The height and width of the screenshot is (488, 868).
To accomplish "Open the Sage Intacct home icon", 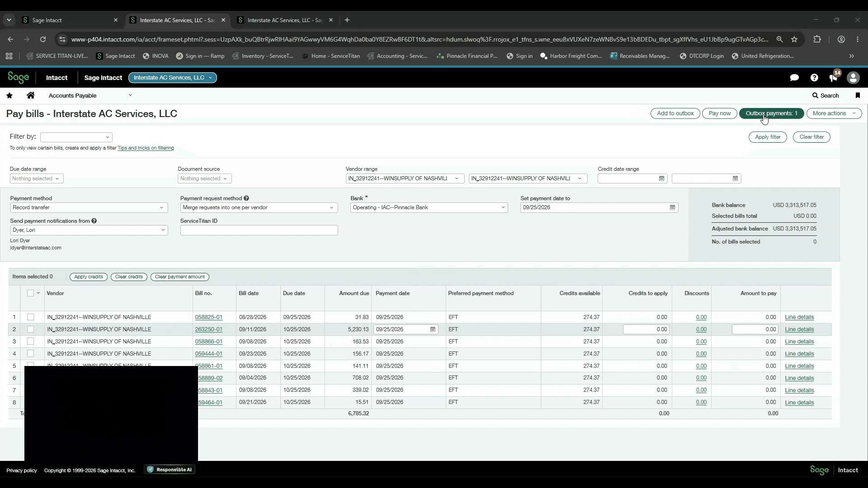I will (30, 95).
